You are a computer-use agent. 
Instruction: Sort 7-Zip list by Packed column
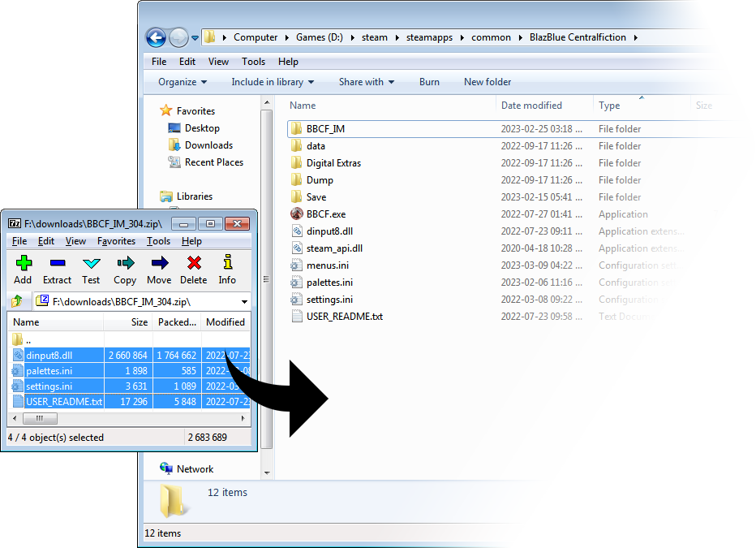pyautogui.click(x=177, y=321)
